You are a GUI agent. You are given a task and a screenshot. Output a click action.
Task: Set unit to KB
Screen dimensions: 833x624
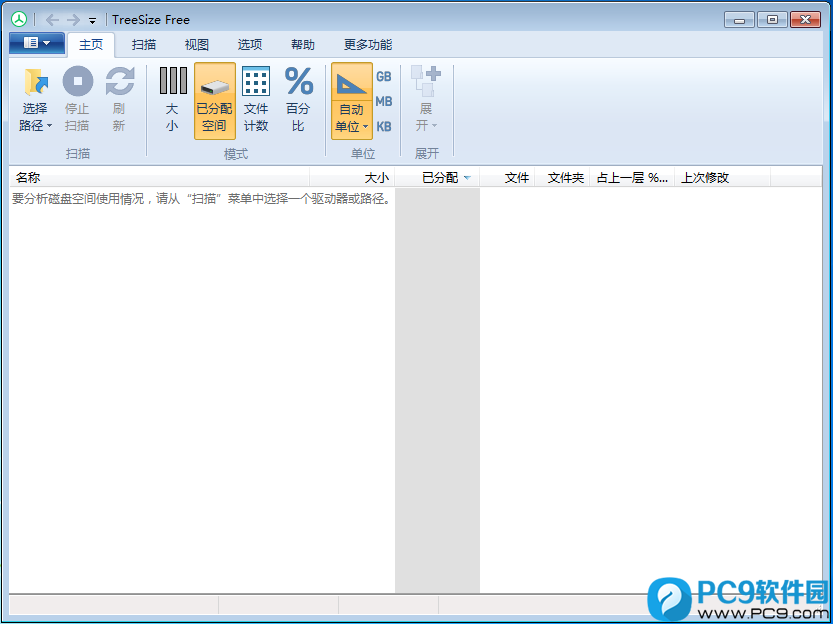pyautogui.click(x=384, y=126)
